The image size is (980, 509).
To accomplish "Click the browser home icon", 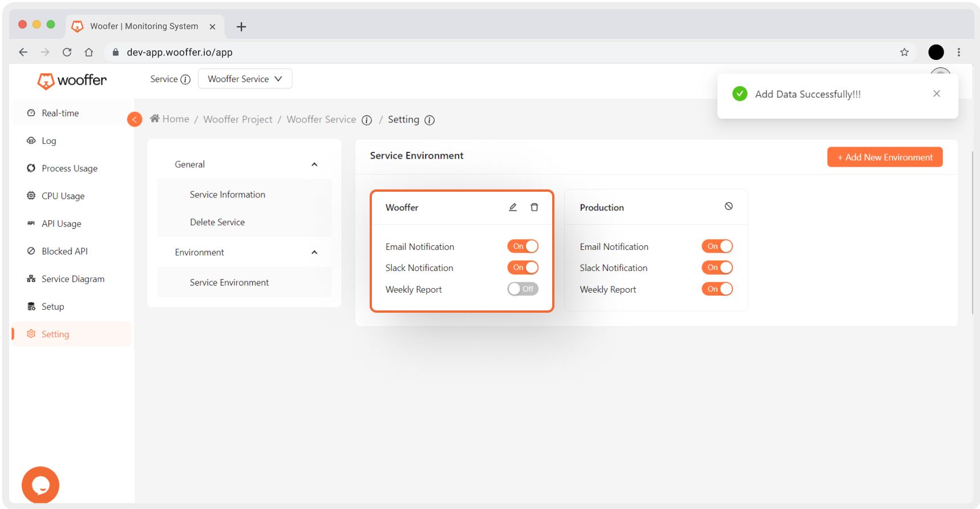I will click(x=88, y=52).
